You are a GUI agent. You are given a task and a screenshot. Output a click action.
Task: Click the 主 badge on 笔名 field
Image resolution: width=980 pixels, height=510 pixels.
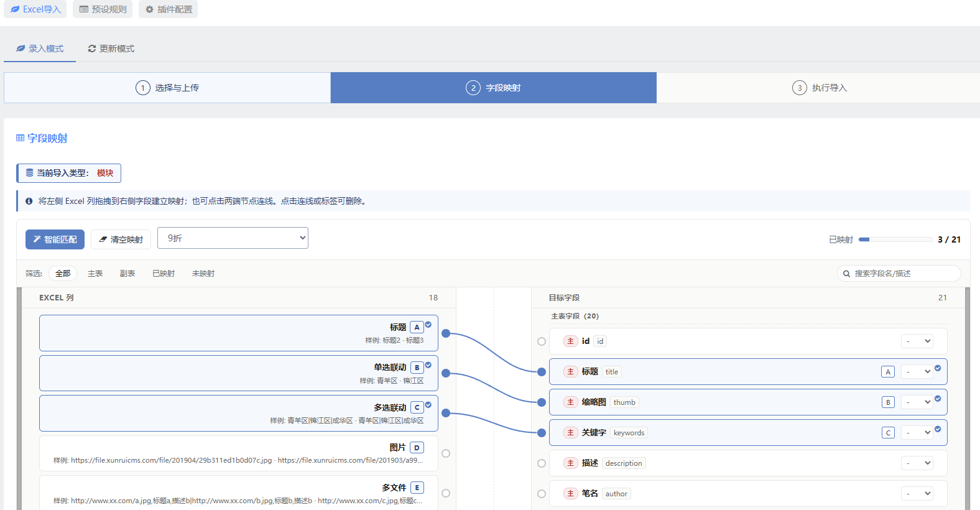571,494
